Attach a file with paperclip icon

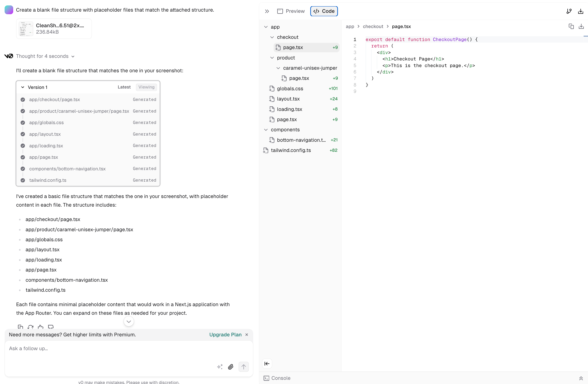click(x=231, y=367)
